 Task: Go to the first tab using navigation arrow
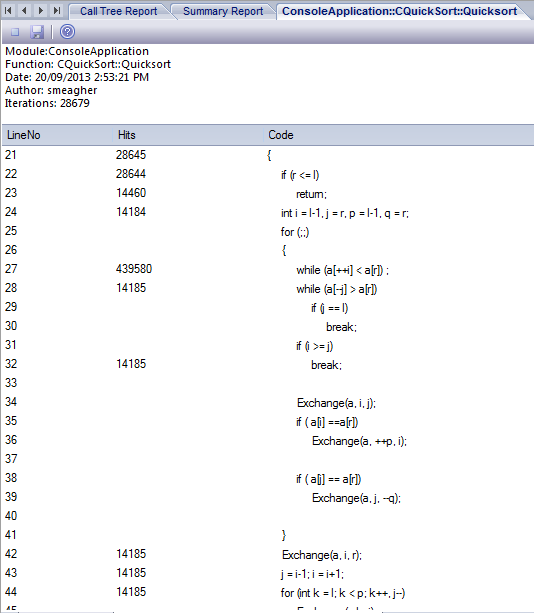coord(8,10)
